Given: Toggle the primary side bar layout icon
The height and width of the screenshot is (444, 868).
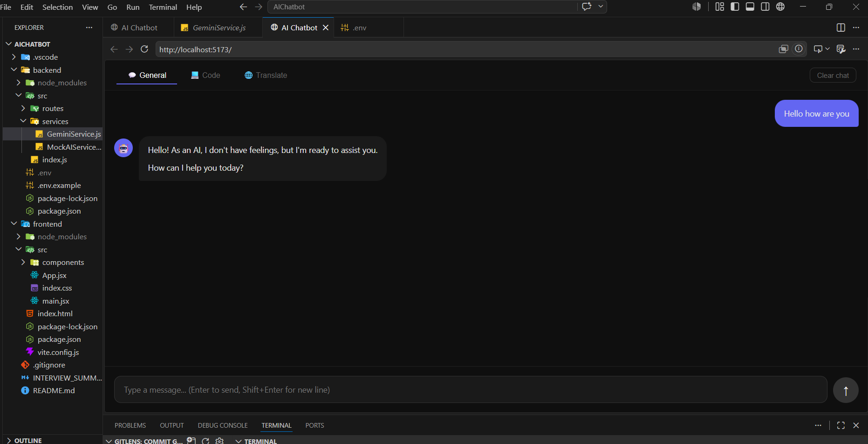Looking at the screenshot, I should coord(735,7).
